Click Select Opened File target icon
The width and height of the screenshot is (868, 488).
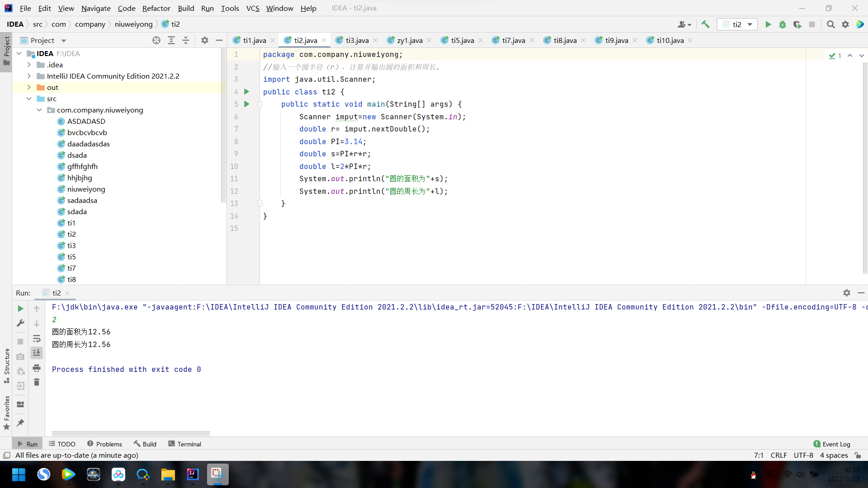coord(156,40)
